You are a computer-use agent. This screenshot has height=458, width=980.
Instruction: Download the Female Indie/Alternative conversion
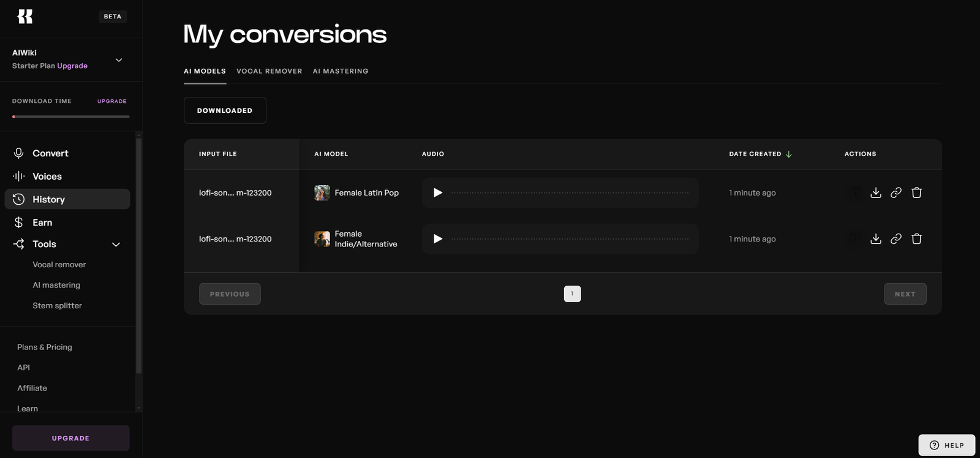point(876,239)
